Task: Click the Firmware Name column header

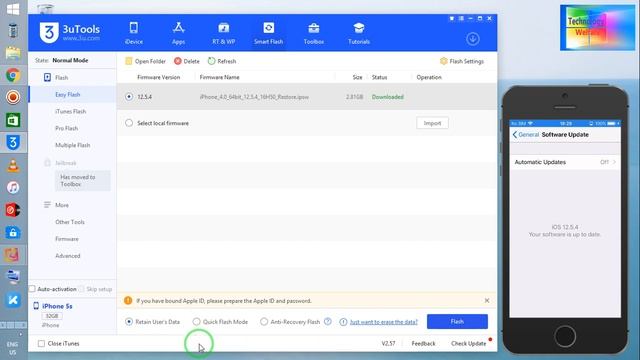Action: (x=219, y=77)
